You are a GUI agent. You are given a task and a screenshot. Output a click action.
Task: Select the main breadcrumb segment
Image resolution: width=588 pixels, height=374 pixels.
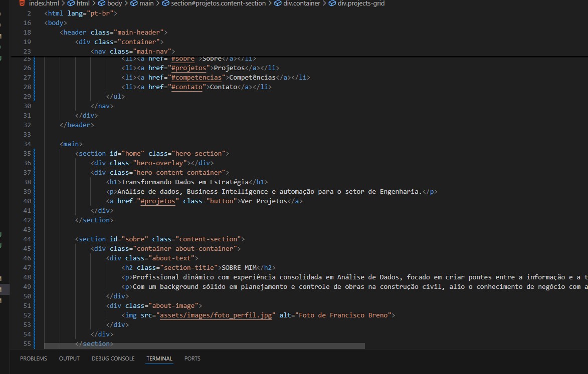[x=146, y=4]
